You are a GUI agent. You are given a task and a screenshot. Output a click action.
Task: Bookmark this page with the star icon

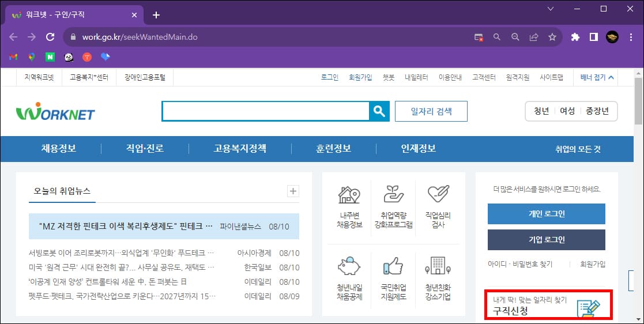coord(552,37)
